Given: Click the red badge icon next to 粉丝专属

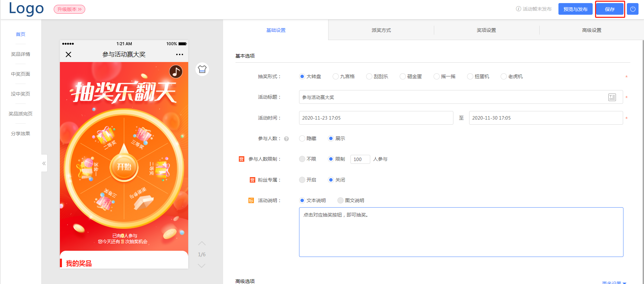Looking at the screenshot, I should (253, 180).
